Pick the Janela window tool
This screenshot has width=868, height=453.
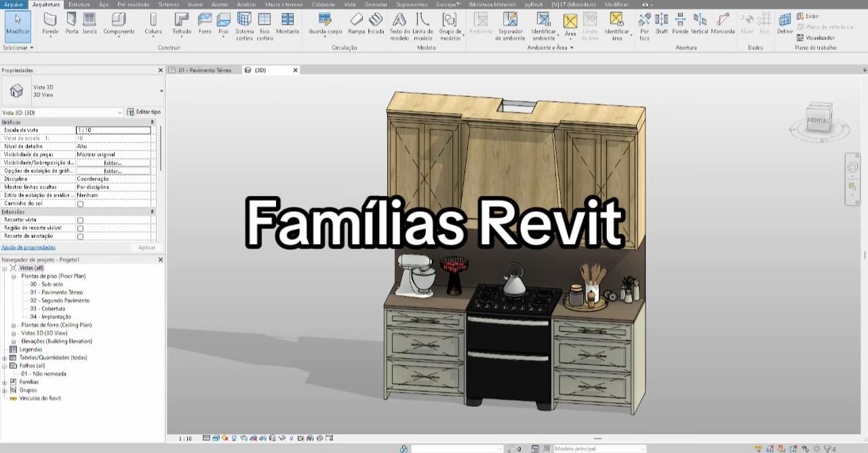(90, 23)
